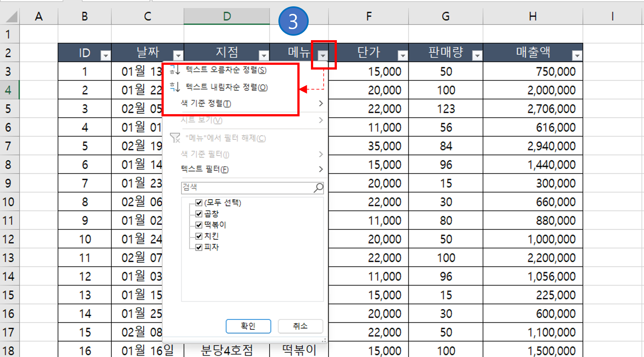
Task: Select the 색 기준 정렬(T) menu entry
Action: coord(206,103)
